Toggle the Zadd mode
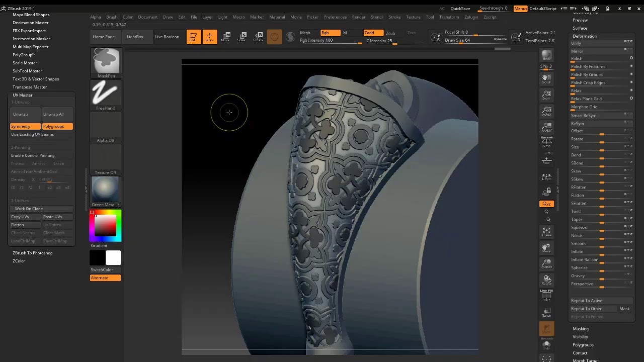 click(x=373, y=33)
